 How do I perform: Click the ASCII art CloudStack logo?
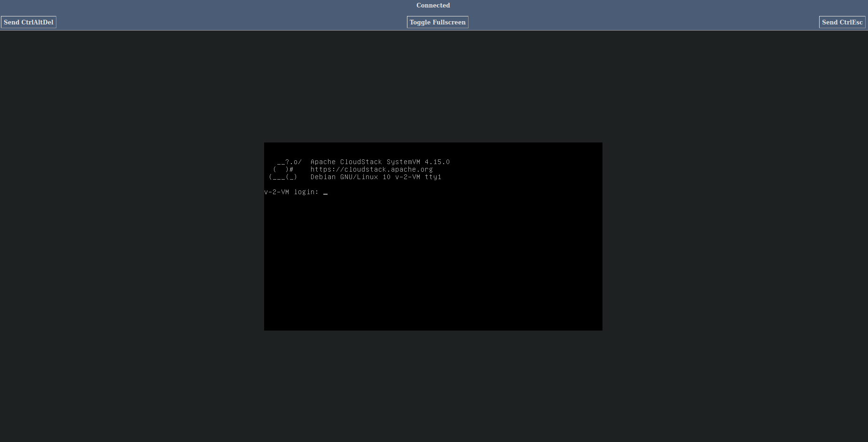[x=285, y=169]
